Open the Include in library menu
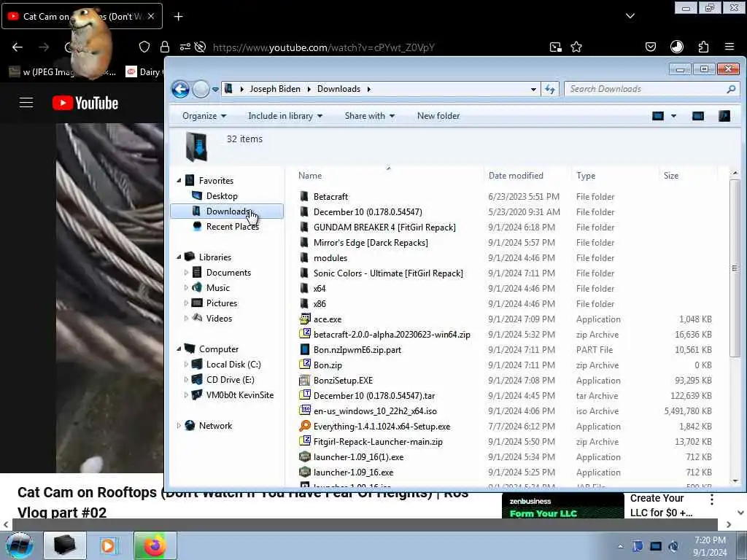 pyautogui.click(x=285, y=116)
